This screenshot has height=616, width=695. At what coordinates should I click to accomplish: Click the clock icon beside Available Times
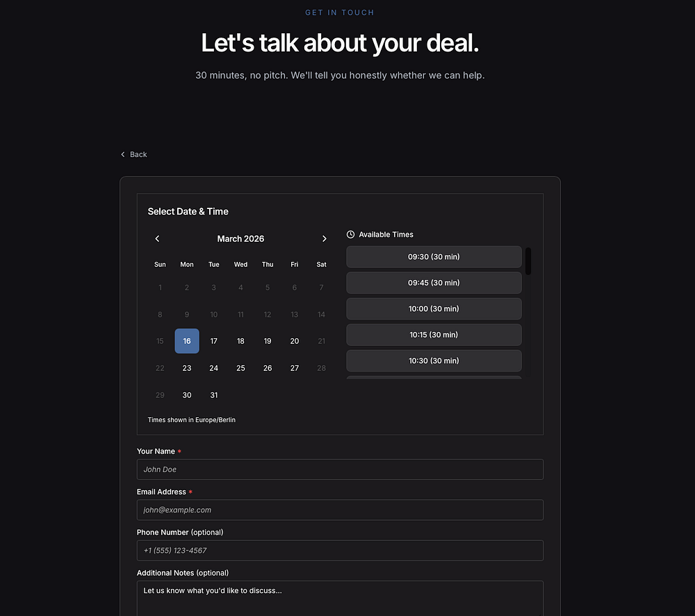[x=350, y=235]
